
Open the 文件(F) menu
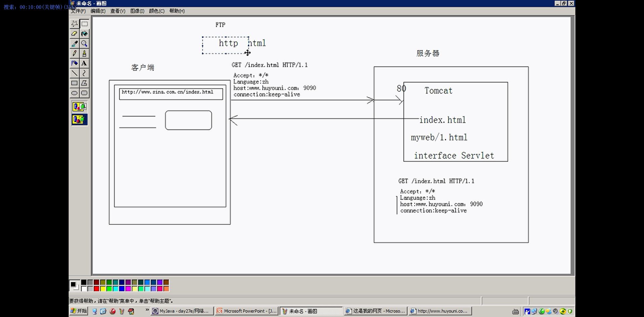(x=78, y=11)
